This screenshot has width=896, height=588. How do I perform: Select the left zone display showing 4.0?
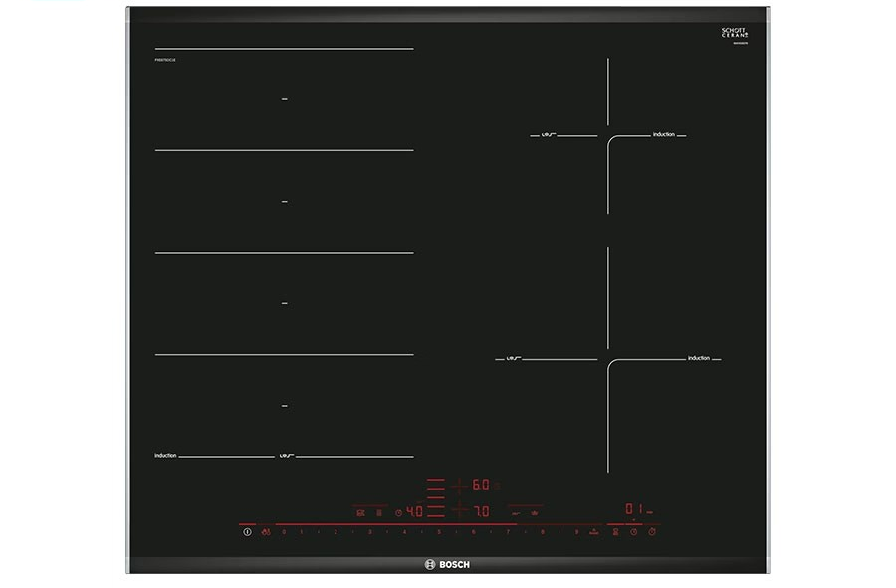tap(413, 513)
